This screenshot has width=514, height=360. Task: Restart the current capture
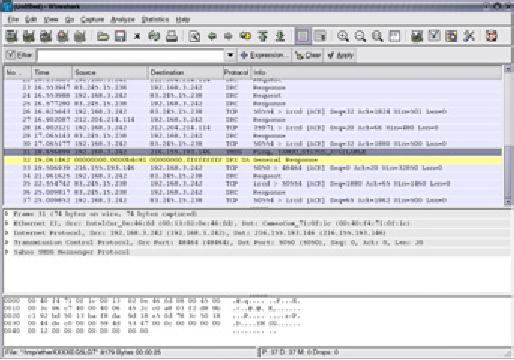click(80, 36)
